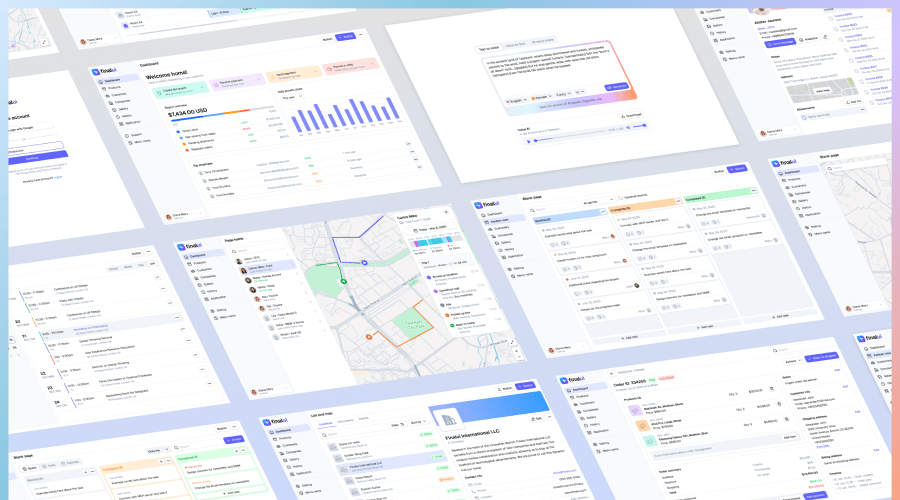Click Products in the dashboard window sidebar
Image resolution: width=900 pixels, height=500 pixels.
pos(113,87)
